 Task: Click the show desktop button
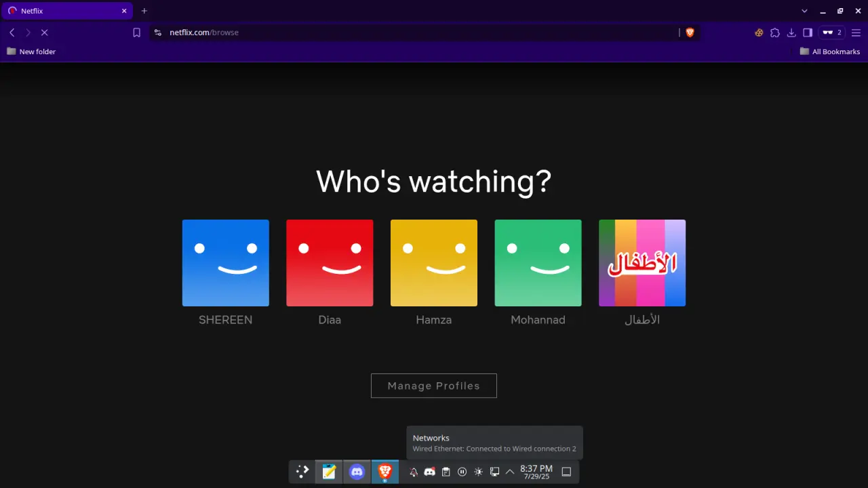click(566, 472)
